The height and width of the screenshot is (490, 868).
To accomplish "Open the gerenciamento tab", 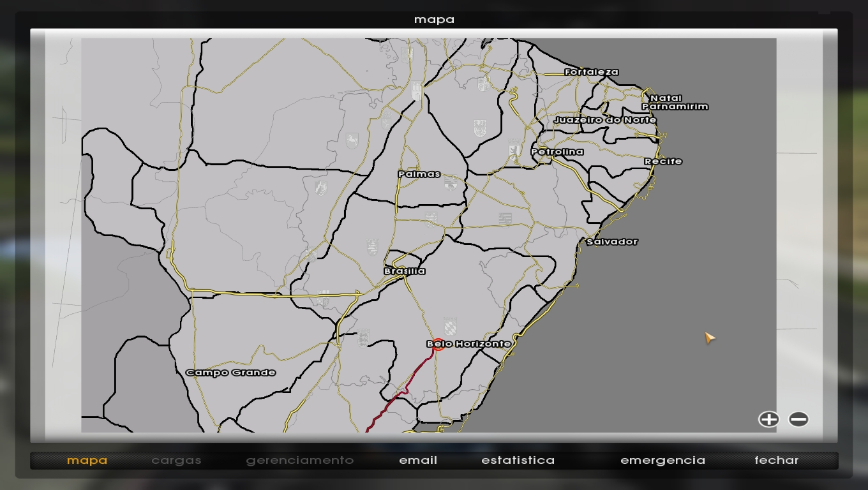I will tap(299, 460).
